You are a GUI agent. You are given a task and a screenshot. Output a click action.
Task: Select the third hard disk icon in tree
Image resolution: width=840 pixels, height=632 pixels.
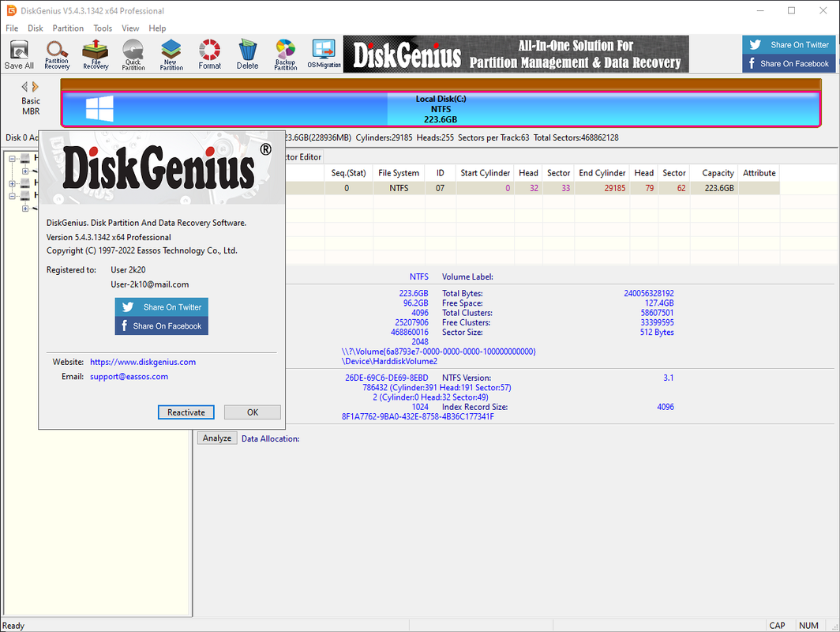click(x=25, y=195)
